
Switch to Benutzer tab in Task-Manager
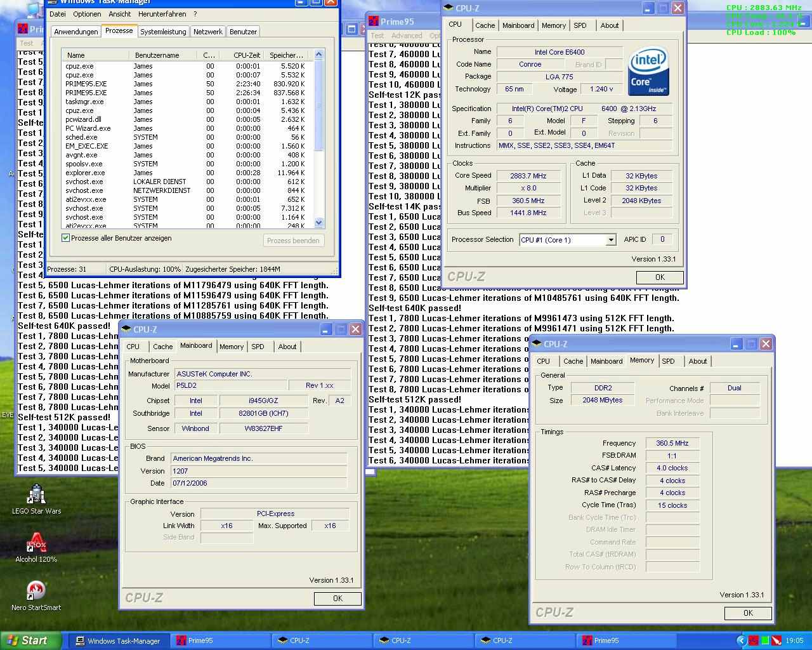243,32
